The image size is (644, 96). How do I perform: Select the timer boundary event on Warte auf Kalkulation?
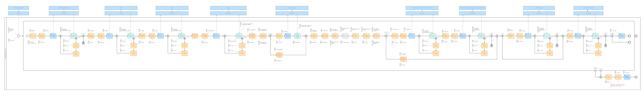(134, 38)
